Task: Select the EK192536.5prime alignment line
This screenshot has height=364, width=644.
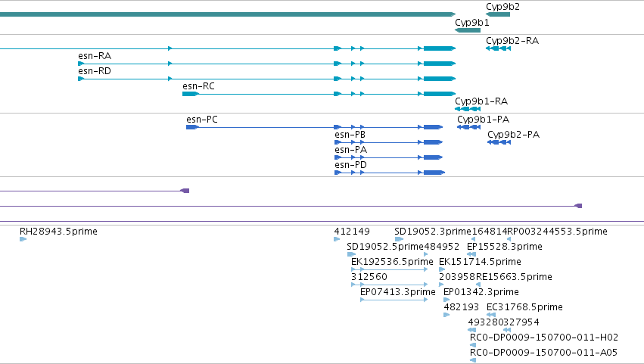Action: click(x=390, y=269)
